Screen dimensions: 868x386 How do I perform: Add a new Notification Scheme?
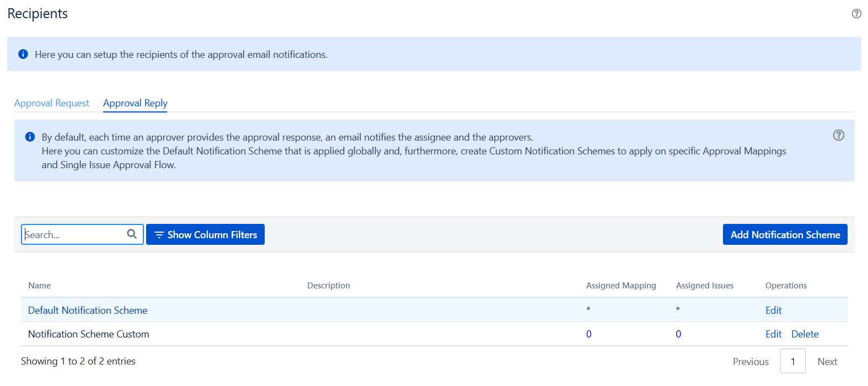785,234
